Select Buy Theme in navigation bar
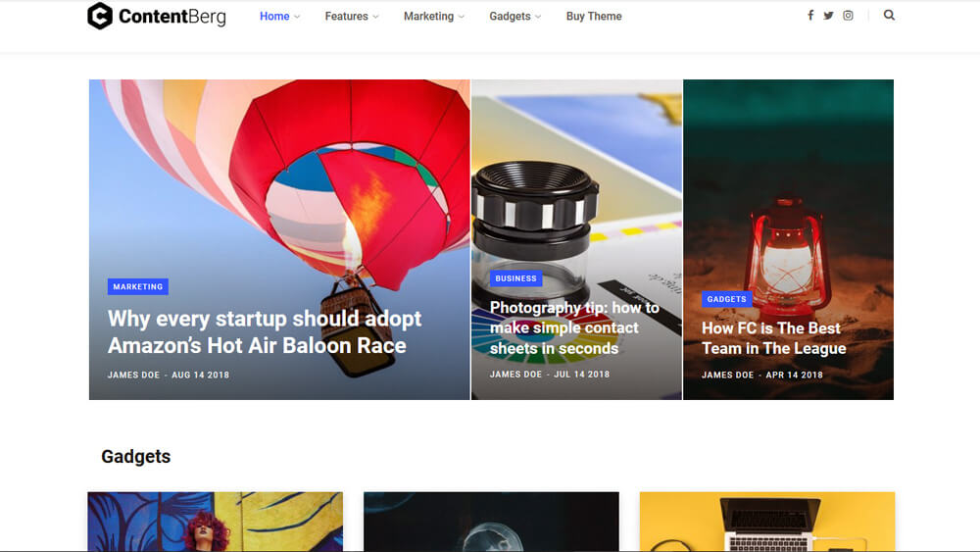Viewport: 980px width, 552px height. coord(594,17)
